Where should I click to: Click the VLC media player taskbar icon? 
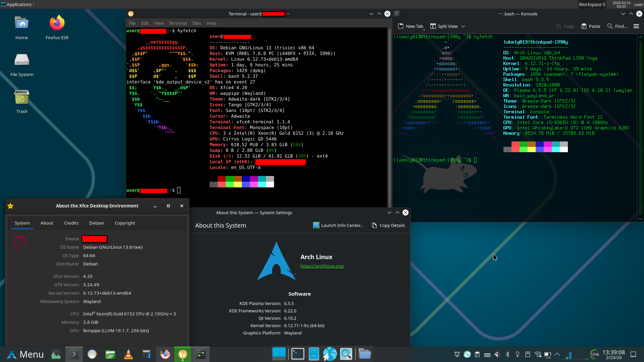(128, 354)
